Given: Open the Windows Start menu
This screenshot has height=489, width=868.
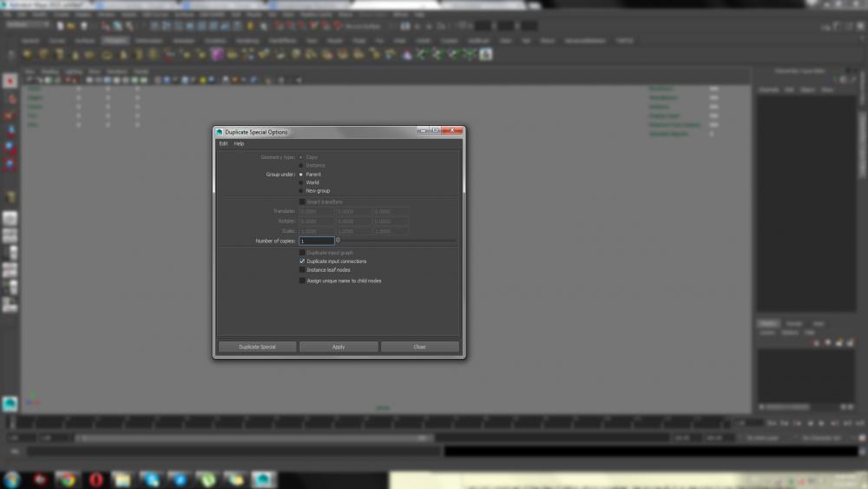Looking at the screenshot, I should point(11,479).
